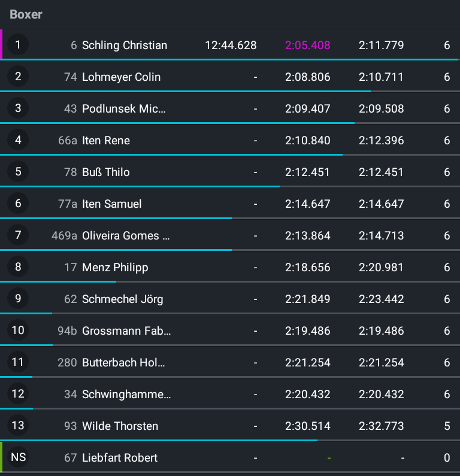Click the position 3 badge
This screenshot has width=460, height=476.
pos(18,108)
